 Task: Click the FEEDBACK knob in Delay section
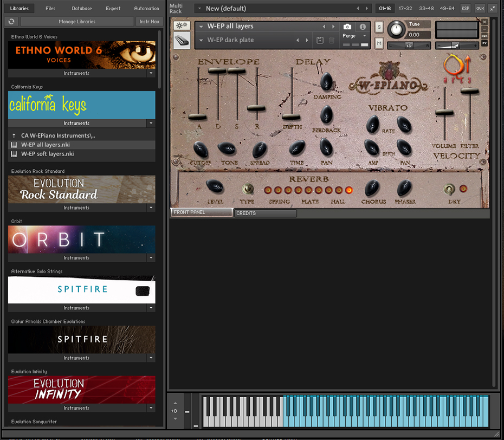point(327,115)
